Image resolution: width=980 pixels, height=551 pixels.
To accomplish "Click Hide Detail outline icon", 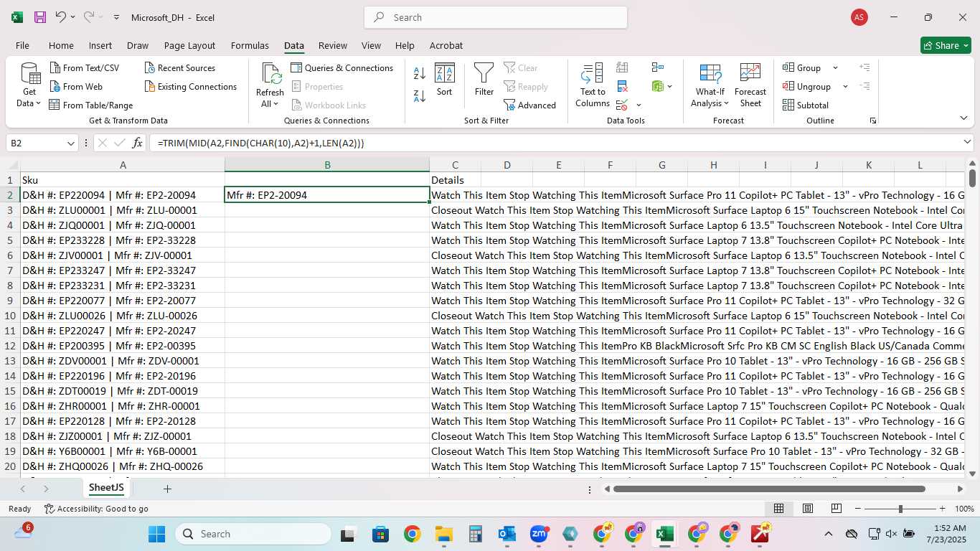I will (x=864, y=87).
